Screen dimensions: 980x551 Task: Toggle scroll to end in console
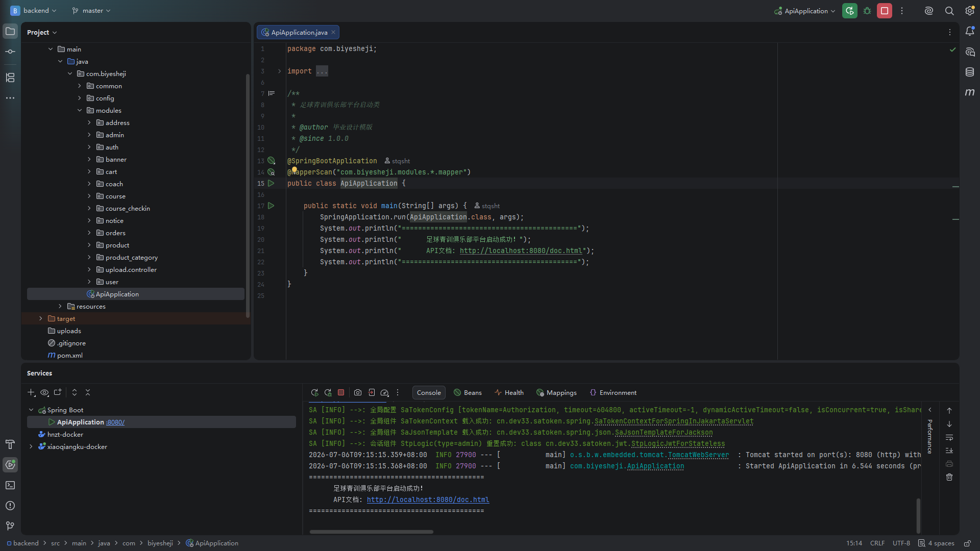pyautogui.click(x=949, y=450)
